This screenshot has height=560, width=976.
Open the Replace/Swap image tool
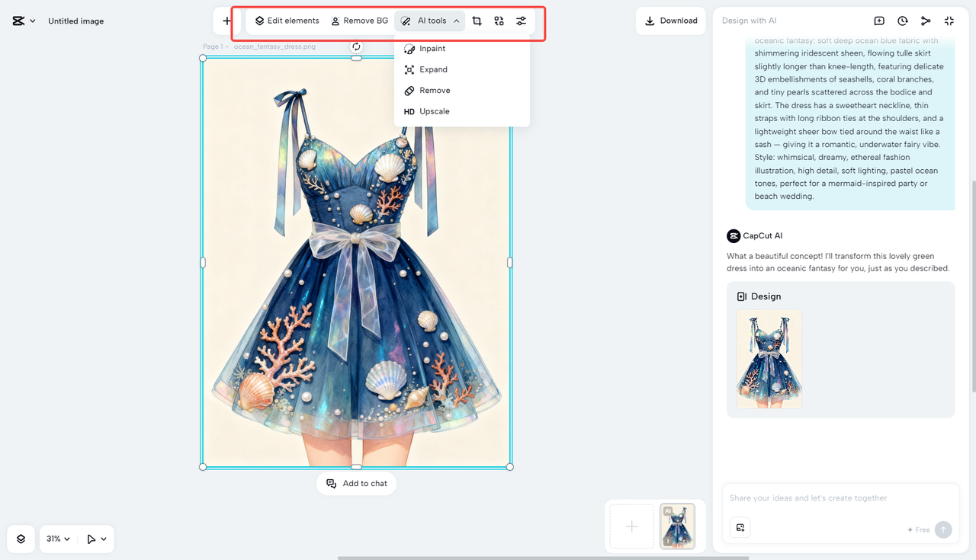click(499, 21)
